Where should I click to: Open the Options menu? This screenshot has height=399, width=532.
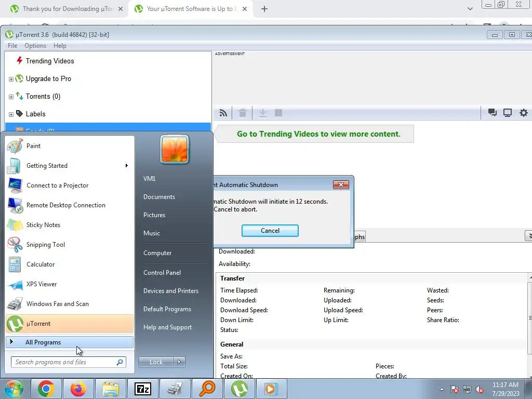pyautogui.click(x=35, y=46)
